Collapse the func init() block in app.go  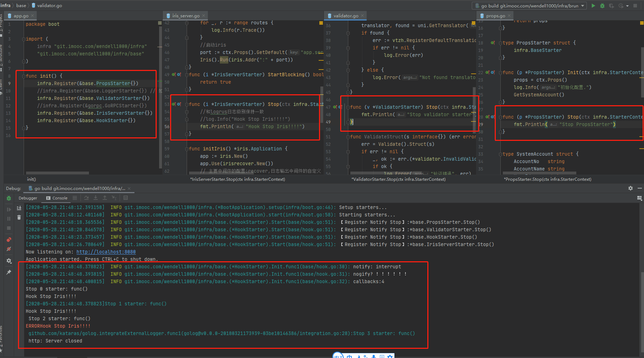pos(24,76)
